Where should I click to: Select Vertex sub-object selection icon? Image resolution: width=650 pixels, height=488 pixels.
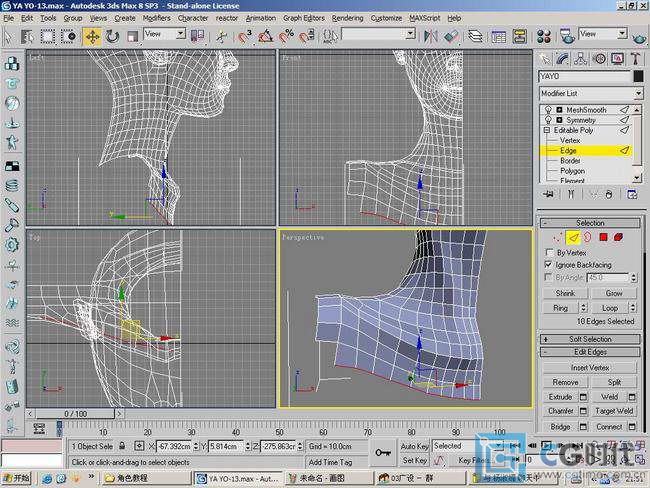point(558,238)
